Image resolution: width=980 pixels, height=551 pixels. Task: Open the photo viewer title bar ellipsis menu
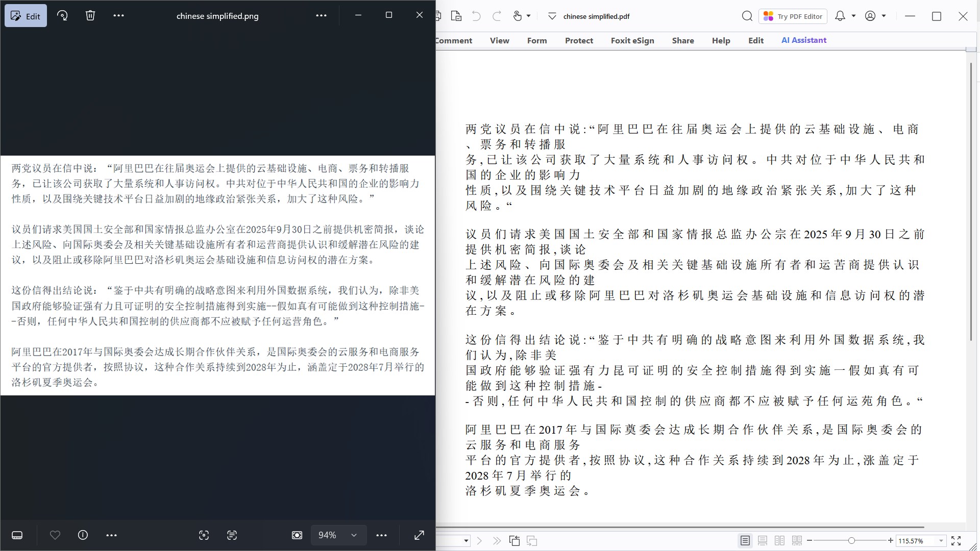point(321,16)
